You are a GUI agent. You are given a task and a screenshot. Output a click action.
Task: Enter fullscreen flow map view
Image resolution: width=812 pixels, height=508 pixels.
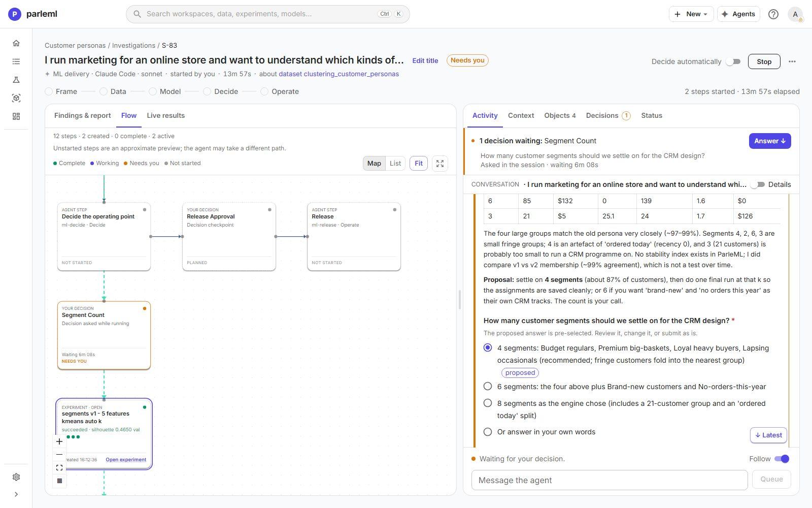click(x=440, y=164)
